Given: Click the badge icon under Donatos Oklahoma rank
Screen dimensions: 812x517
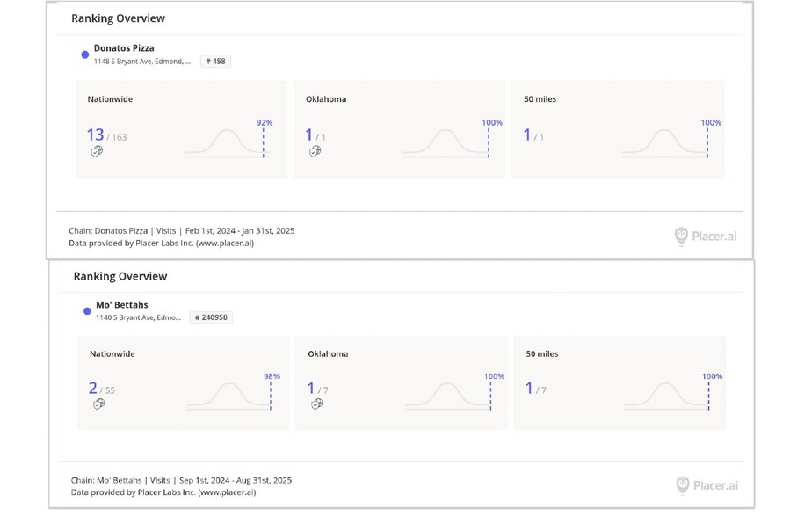Looking at the screenshot, I should (315, 151).
